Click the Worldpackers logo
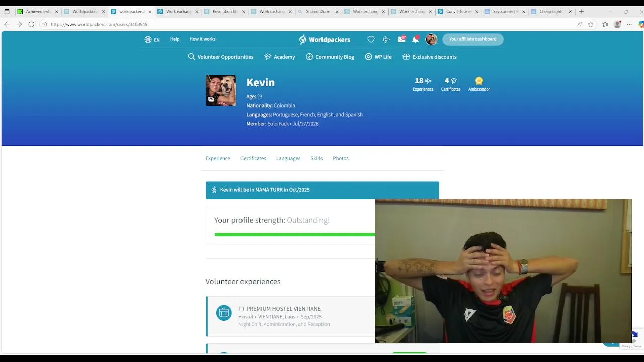This screenshot has width=644, height=362. click(325, 39)
